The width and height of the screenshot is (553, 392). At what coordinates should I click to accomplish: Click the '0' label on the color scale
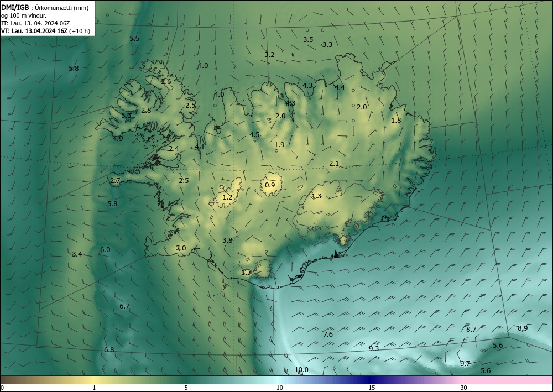pos(2,388)
